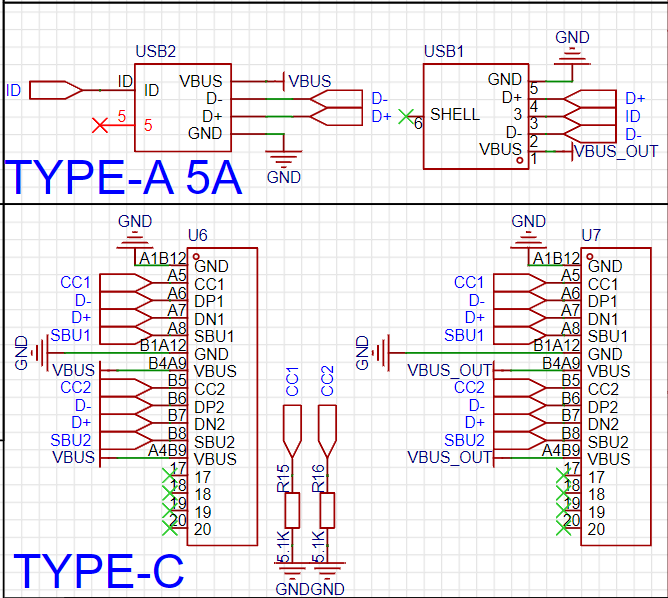Click the ID net port left of USB2
The width and height of the screenshot is (668, 598).
(55, 90)
